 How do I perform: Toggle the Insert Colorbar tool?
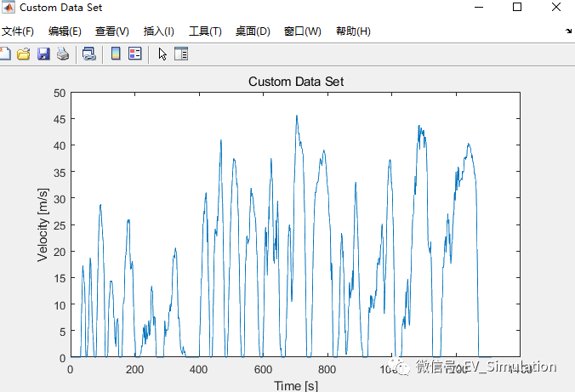[116, 54]
